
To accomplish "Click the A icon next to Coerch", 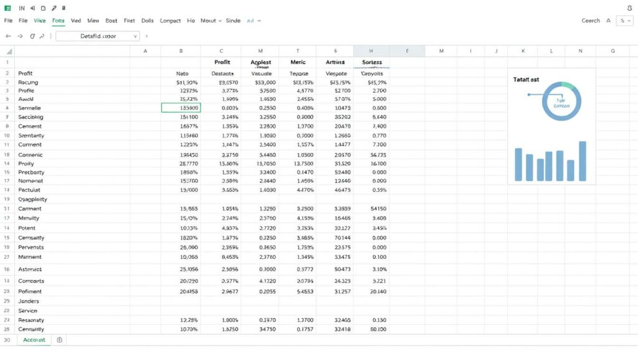I will pyautogui.click(x=608, y=21).
